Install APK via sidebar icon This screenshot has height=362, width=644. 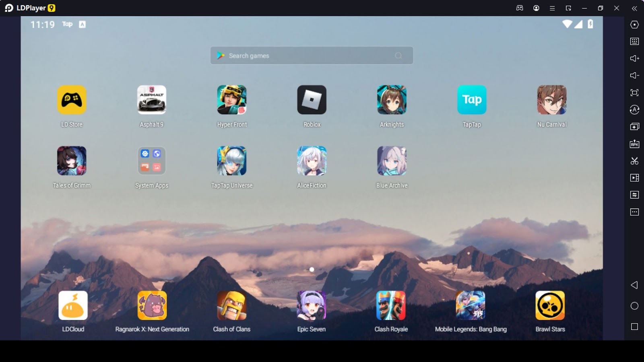pyautogui.click(x=634, y=144)
